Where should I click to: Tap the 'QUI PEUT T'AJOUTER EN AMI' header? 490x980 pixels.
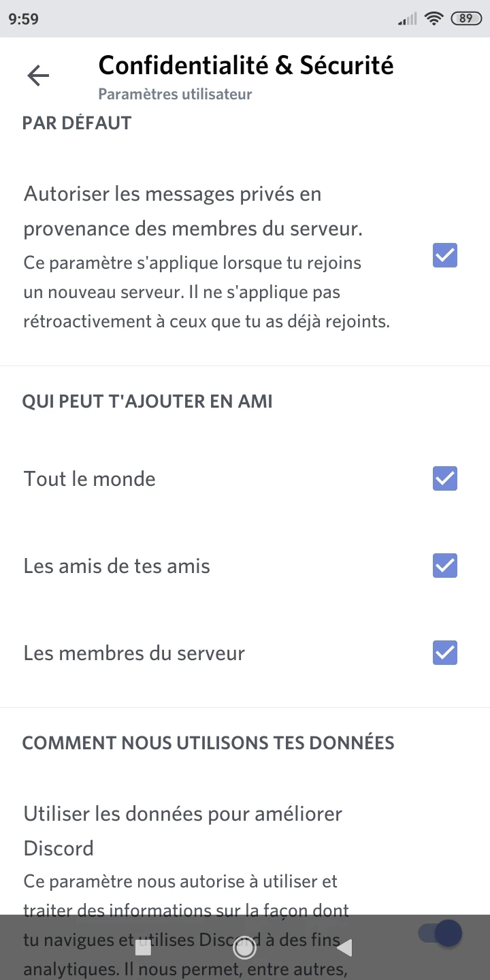[147, 401]
